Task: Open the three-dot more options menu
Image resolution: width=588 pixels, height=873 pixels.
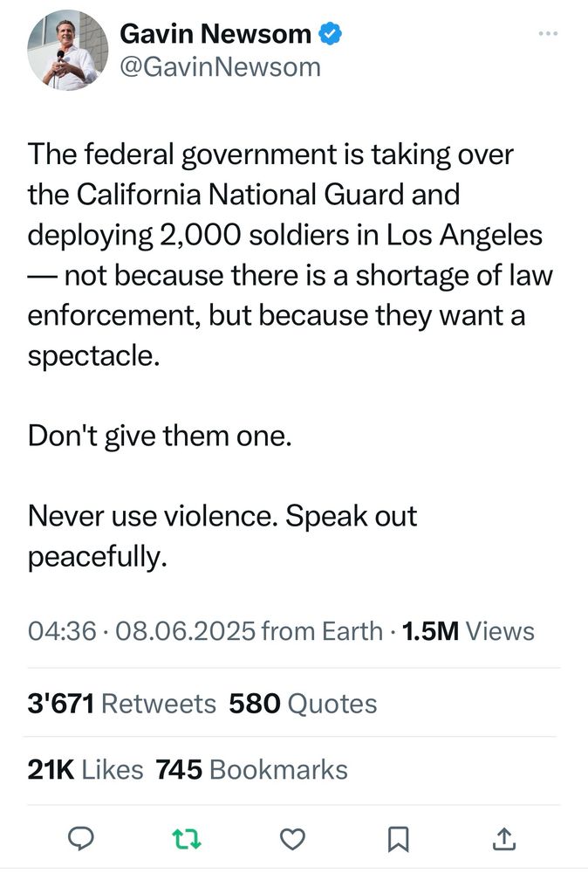Action: pyautogui.click(x=548, y=34)
